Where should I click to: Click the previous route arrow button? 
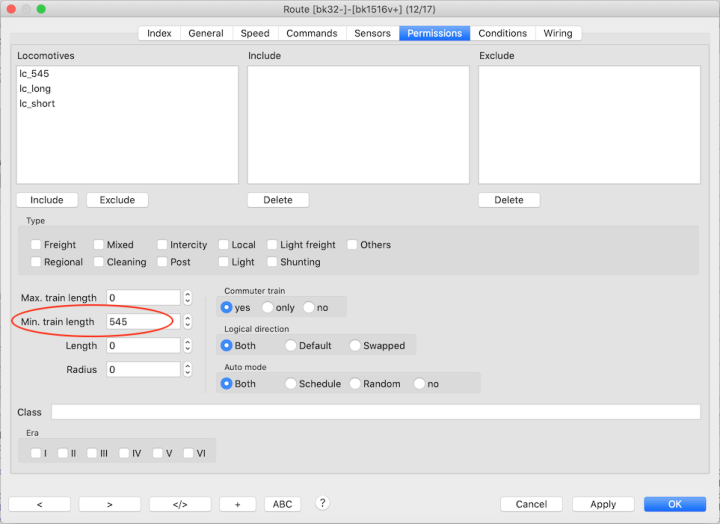[x=39, y=504]
